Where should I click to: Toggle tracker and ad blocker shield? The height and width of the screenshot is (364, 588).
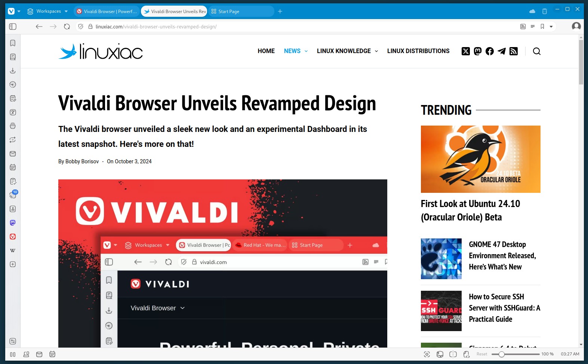[81, 27]
